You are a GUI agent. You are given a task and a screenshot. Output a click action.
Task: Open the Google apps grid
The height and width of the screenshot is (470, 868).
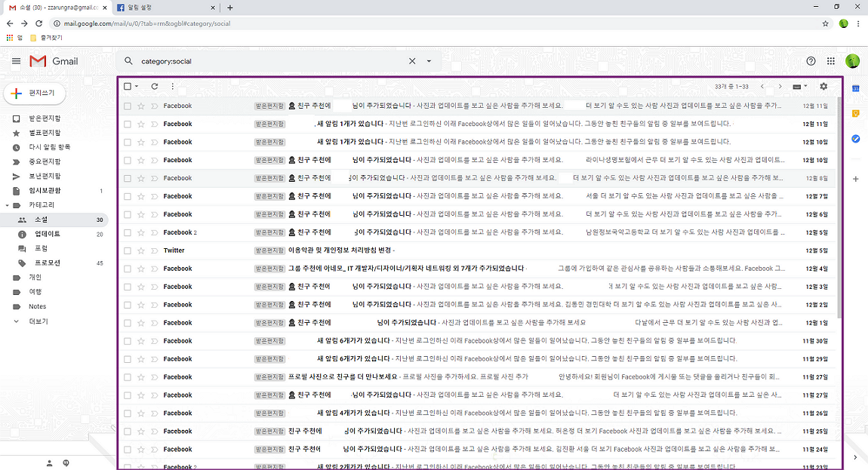click(x=831, y=61)
